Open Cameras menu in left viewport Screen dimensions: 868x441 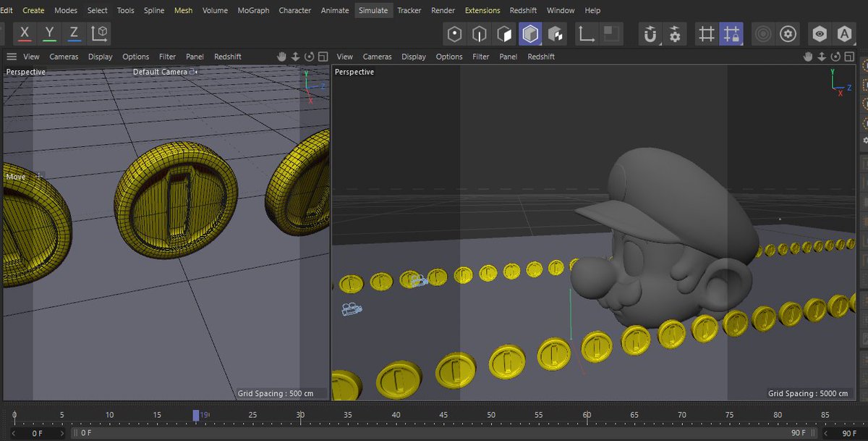point(64,56)
